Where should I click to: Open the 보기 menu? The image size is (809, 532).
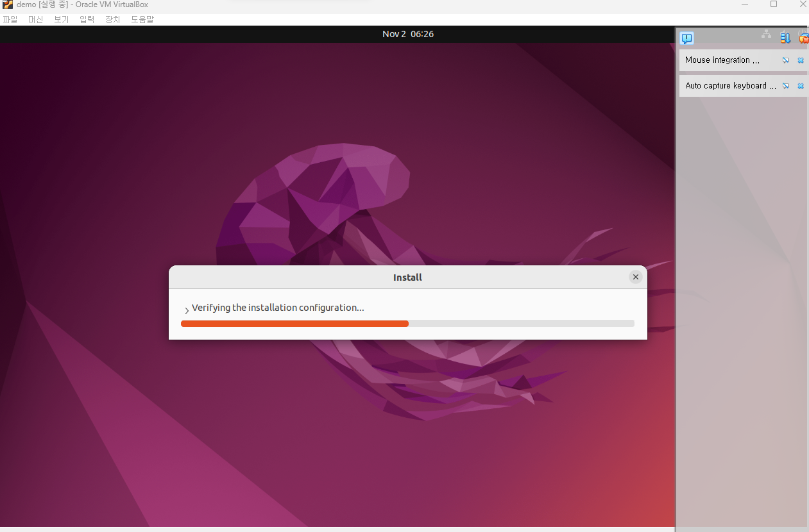(61, 19)
